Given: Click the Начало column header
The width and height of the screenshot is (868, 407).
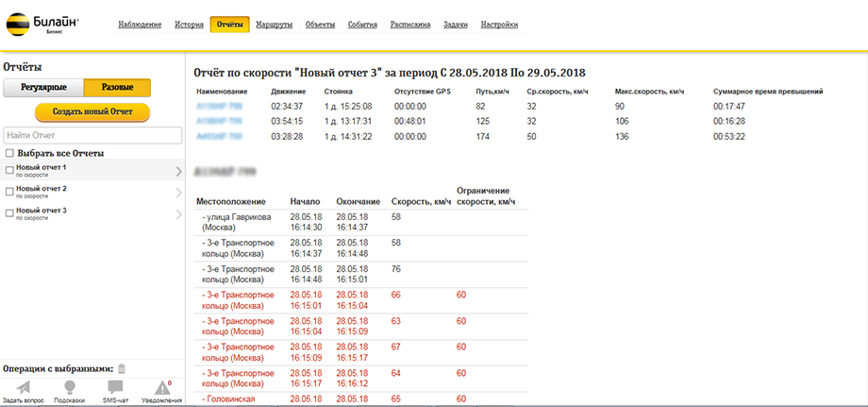Looking at the screenshot, I should point(305,201).
